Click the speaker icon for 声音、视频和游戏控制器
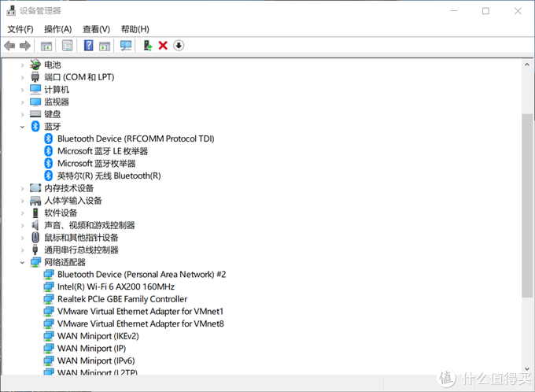Image resolution: width=535 pixels, height=392 pixels. click(x=35, y=225)
